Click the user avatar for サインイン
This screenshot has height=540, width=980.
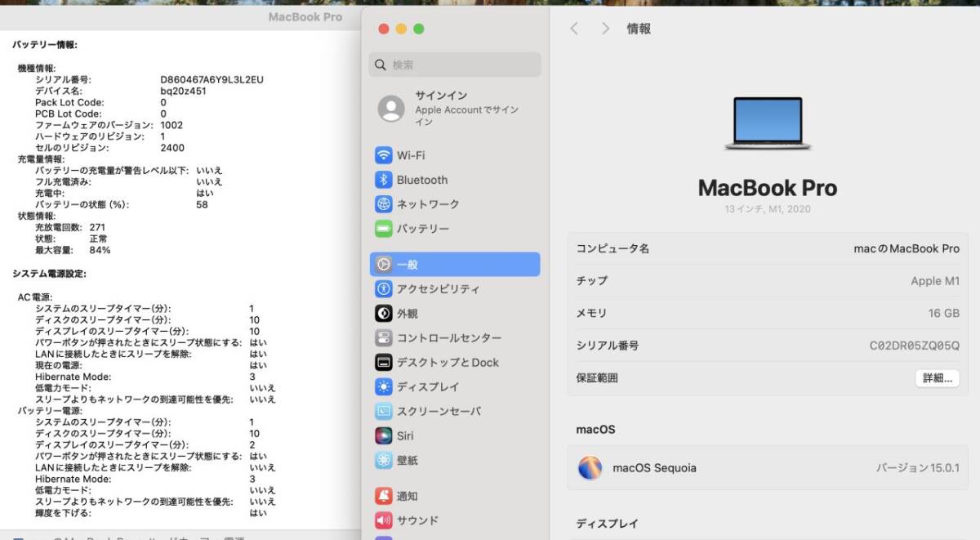click(391, 109)
